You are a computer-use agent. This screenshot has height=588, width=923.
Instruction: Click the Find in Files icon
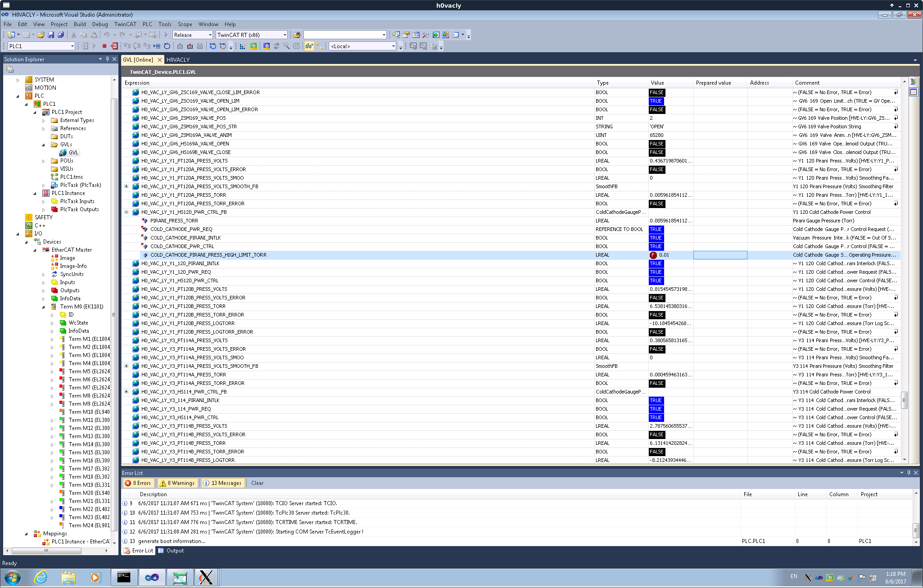[x=297, y=35]
